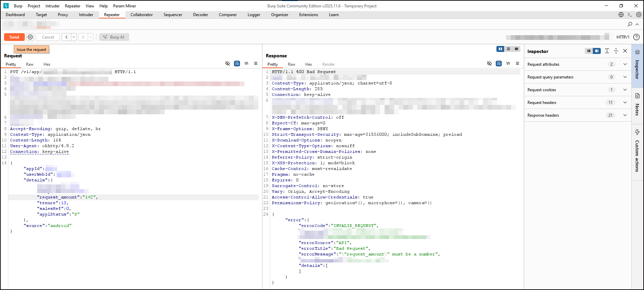Image resolution: width=644 pixels, height=290 pixels.
Task: Hide non-printable characters in Request panel
Action: coord(228,63)
